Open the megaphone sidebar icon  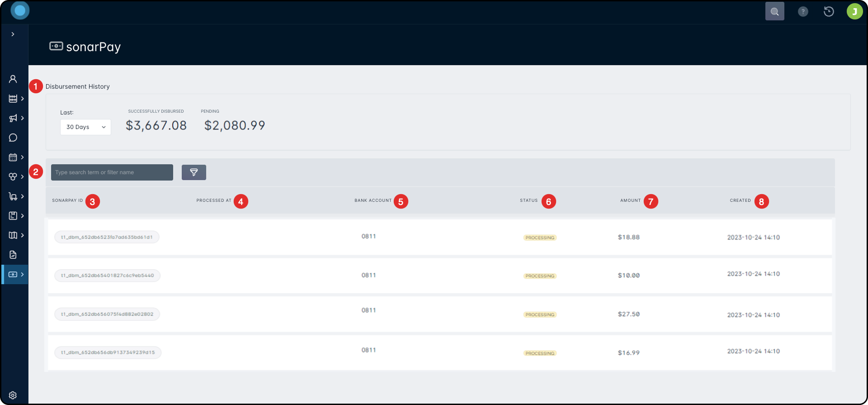[x=13, y=118]
